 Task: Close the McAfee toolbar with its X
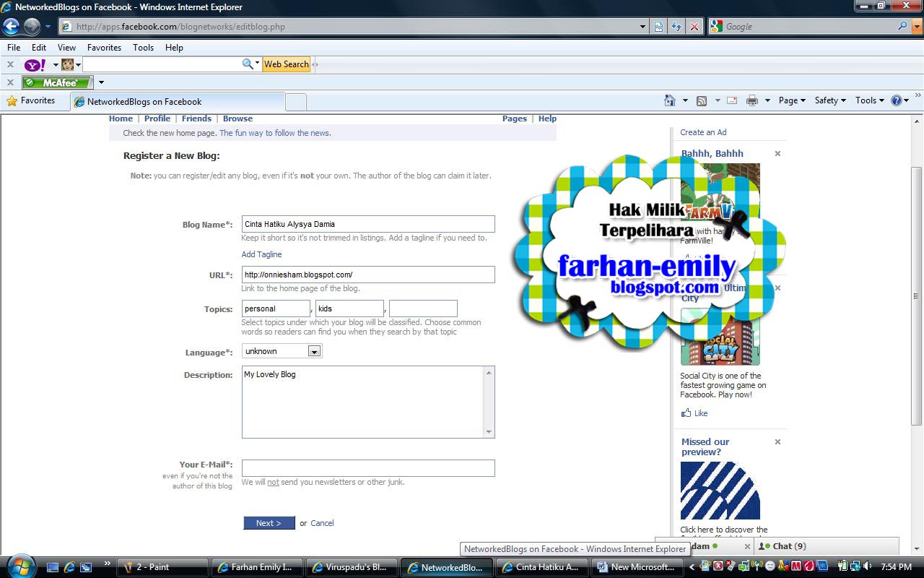pos(10,82)
